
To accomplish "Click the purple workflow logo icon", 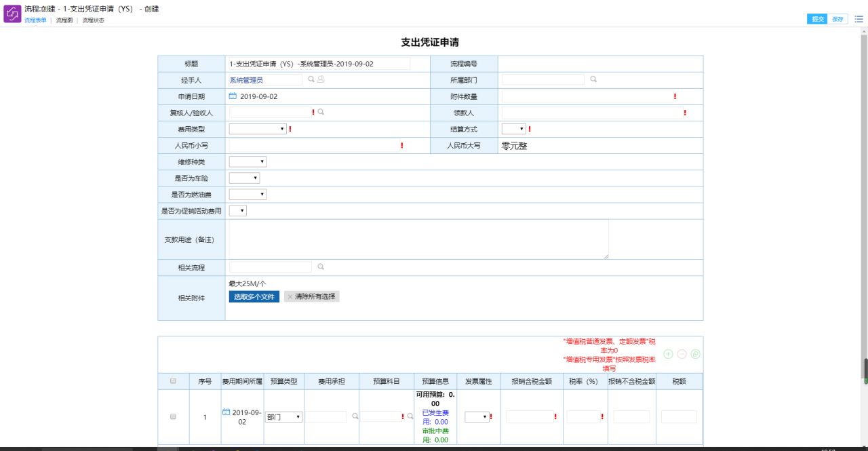I will click(x=12, y=14).
